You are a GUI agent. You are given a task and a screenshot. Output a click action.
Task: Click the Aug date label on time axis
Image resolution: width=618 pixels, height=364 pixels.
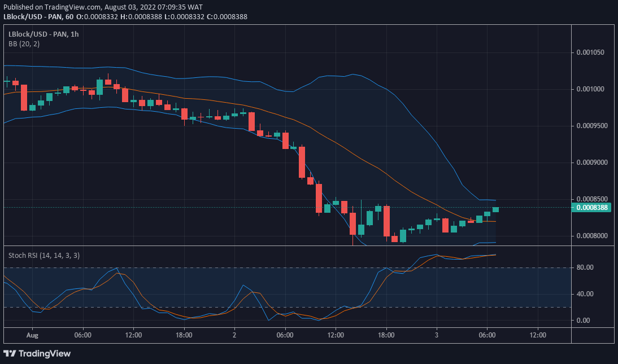32,335
